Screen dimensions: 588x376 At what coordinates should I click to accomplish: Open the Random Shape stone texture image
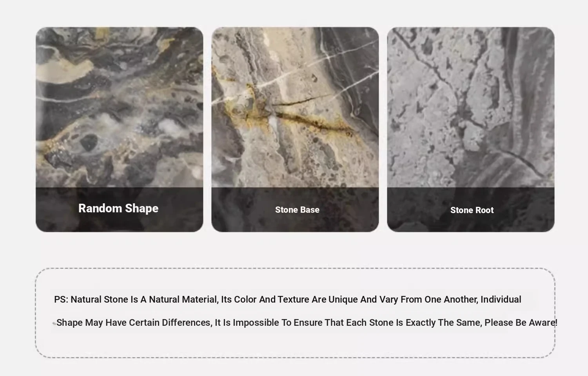(x=120, y=129)
